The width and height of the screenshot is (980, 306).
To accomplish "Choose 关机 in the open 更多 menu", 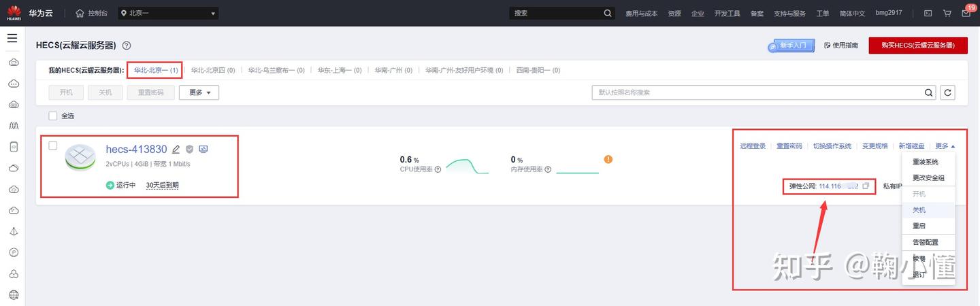I will 928,210.
